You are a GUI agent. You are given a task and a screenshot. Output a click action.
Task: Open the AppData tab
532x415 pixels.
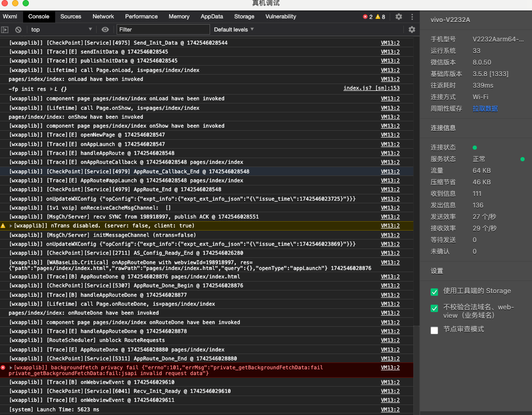(x=212, y=16)
